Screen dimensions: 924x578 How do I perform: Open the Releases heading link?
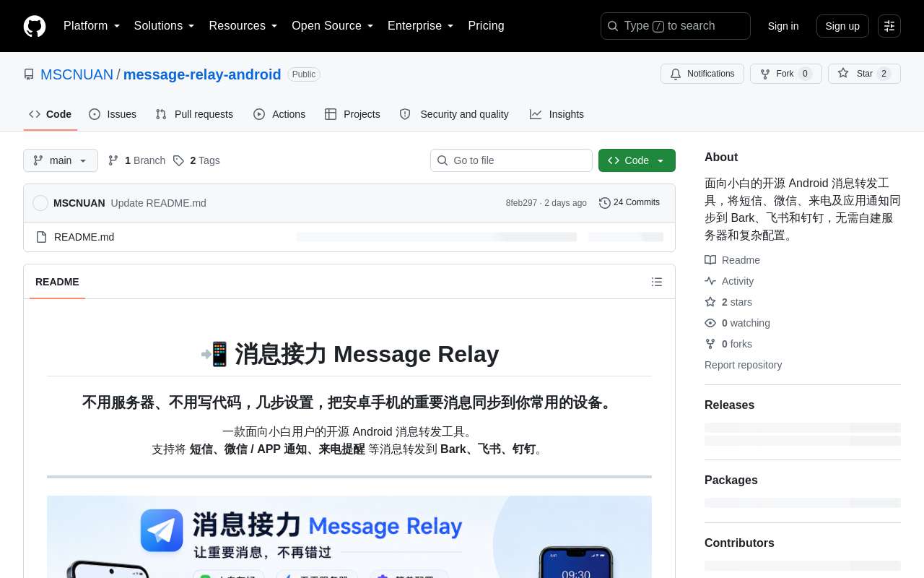click(x=729, y=405)
